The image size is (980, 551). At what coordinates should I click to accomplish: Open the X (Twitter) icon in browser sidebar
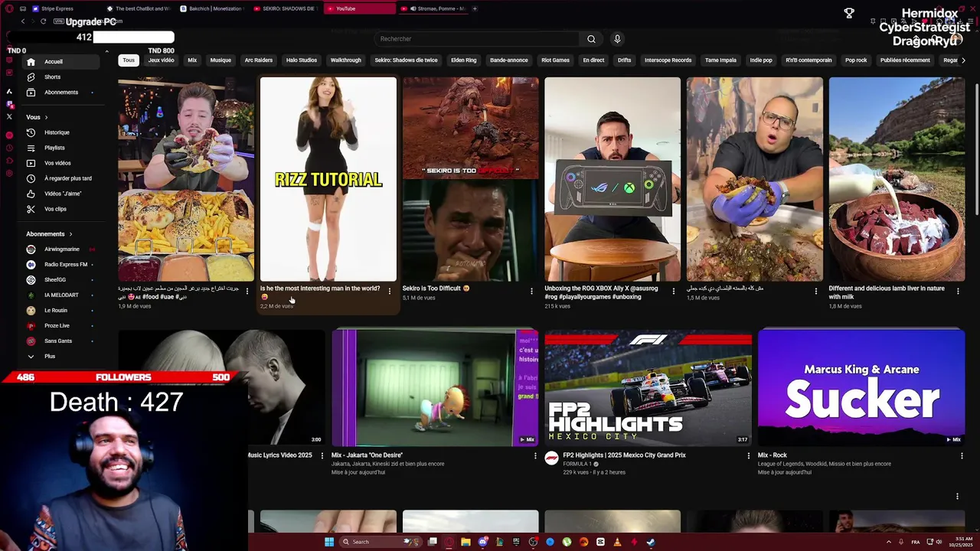[x=9, y=116]
